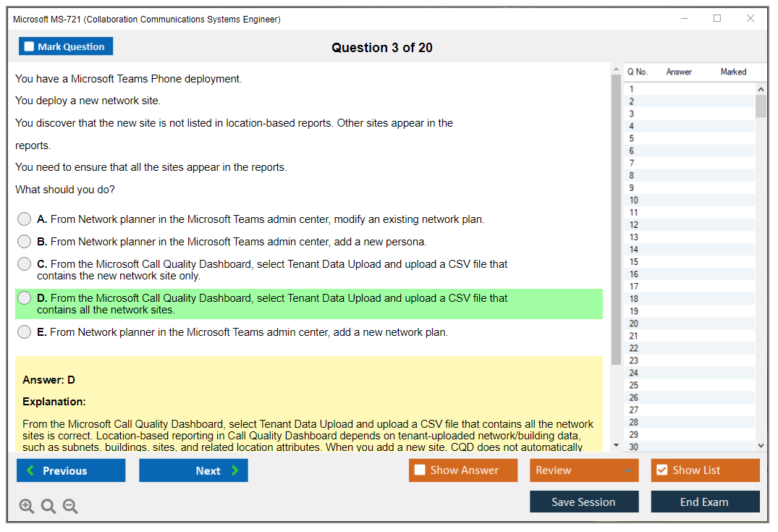Click the zoom out magnifier icon
Screen dimensions: 778x532
tap(70, 506)
